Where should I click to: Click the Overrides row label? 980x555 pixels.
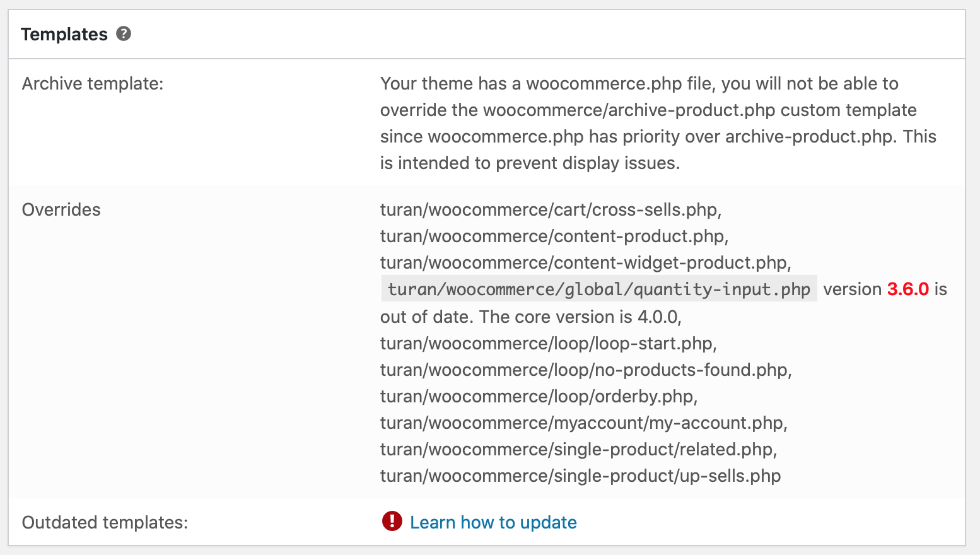61,209
